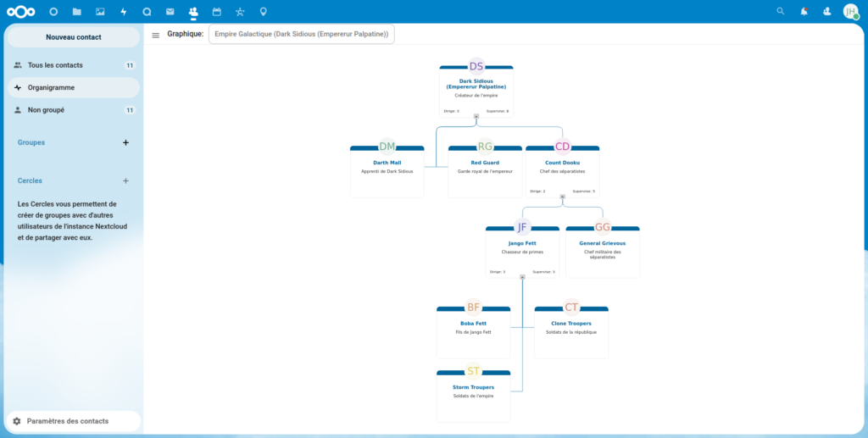Open the Boba Fett name link
Image resolution: width=868 pixels, height=438 pixels.
pos(473,324)
